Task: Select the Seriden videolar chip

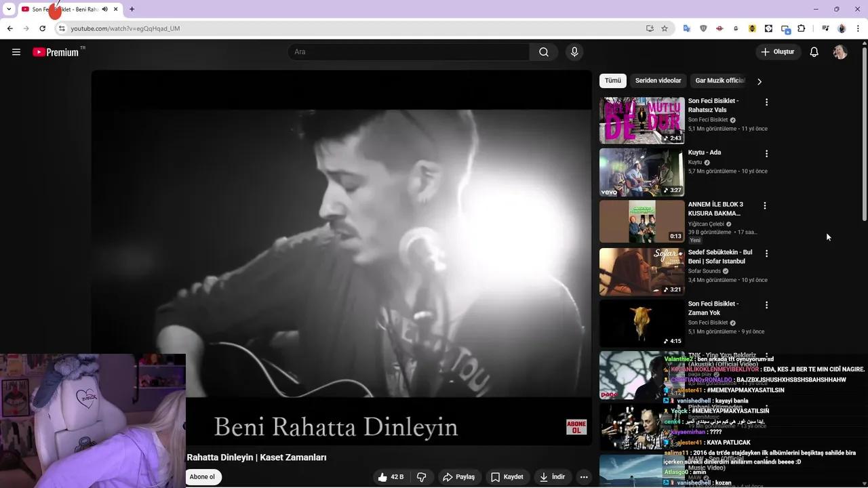Action: coord(658,81)
